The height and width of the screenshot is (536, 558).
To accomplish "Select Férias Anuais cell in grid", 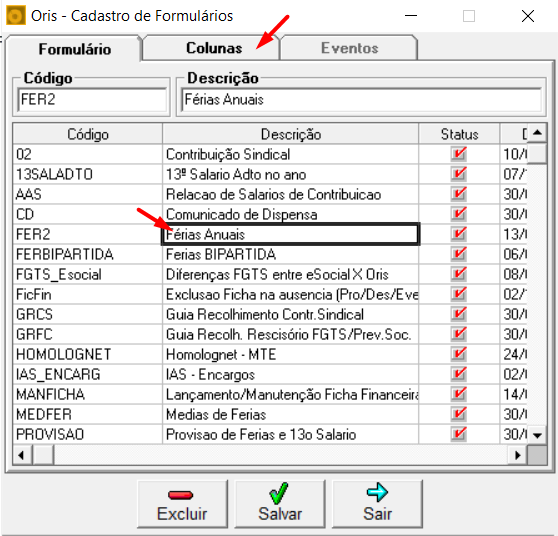I will coord(291,234).
